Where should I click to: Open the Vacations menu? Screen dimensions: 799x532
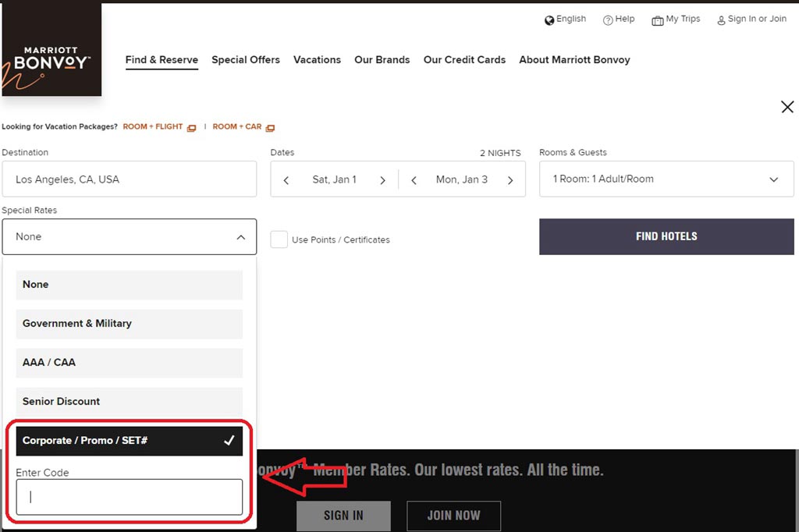(317, 59)
